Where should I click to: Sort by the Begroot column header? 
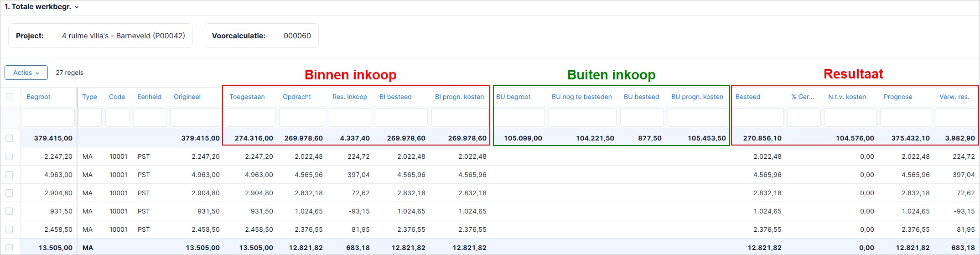point(38,97)
